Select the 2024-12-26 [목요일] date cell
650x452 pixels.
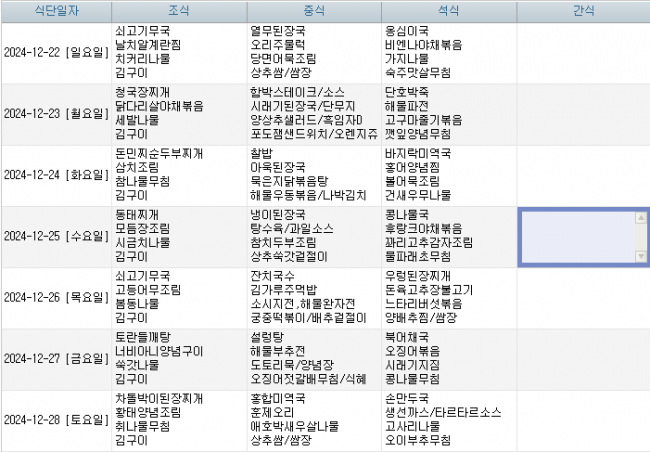pos(55,297)
